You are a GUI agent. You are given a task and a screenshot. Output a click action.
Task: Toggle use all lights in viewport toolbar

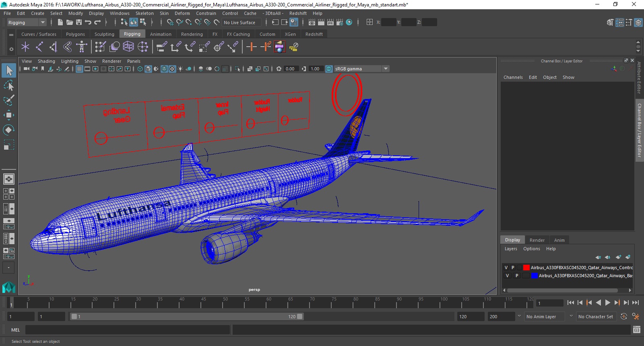pos(180,69)
